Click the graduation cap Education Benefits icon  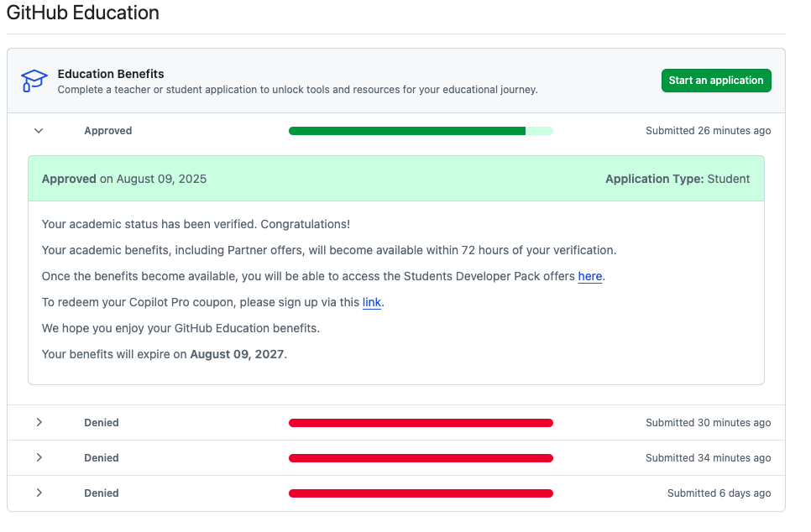point(34,81)
